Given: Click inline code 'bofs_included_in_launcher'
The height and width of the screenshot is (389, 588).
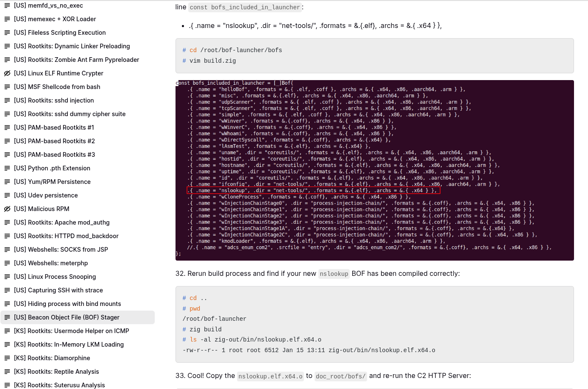Looking at the screenshot, I should tap(245, 7).
